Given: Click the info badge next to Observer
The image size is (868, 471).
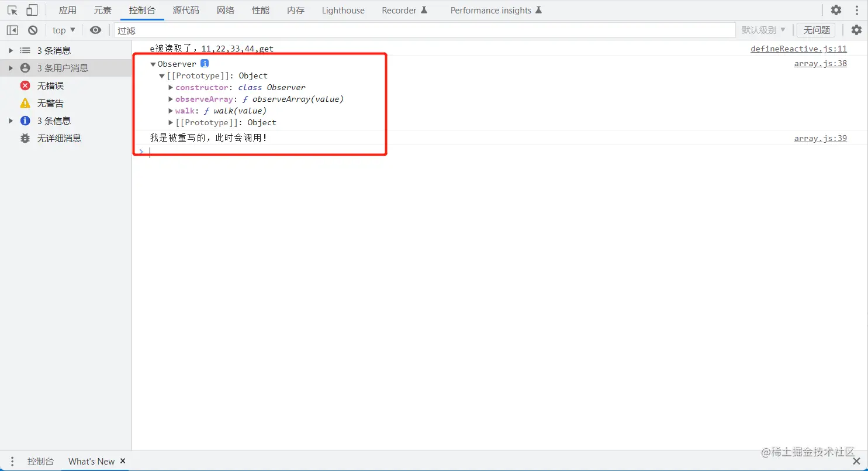Looking at the screenshot, I should tap(205, 63).
